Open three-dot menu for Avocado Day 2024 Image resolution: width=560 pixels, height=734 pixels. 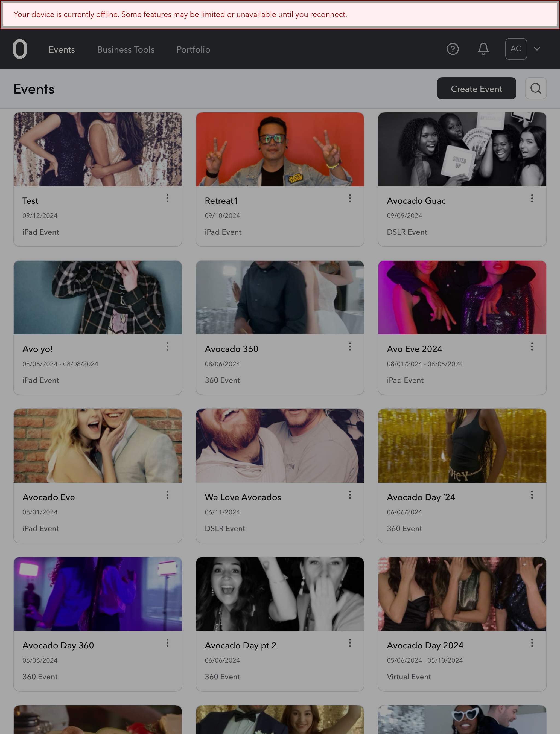pyautogui.click(x=532, y=643)
